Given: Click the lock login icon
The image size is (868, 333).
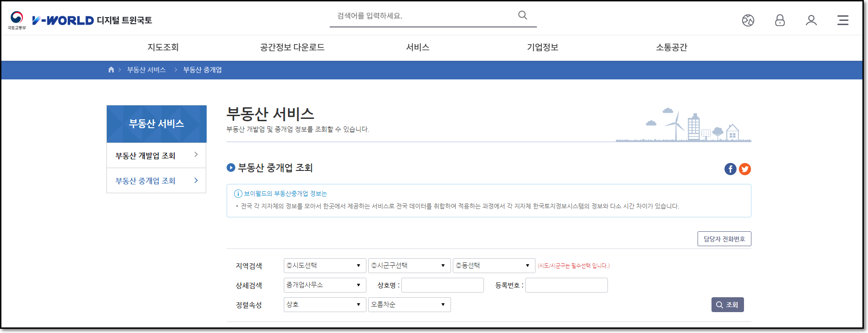Looking at the screenshot, I should 780,20.
